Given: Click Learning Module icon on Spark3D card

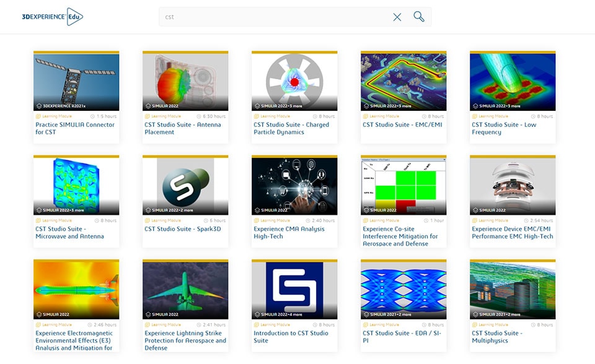Looking at the screenshot, I should [x=148, y=220].
